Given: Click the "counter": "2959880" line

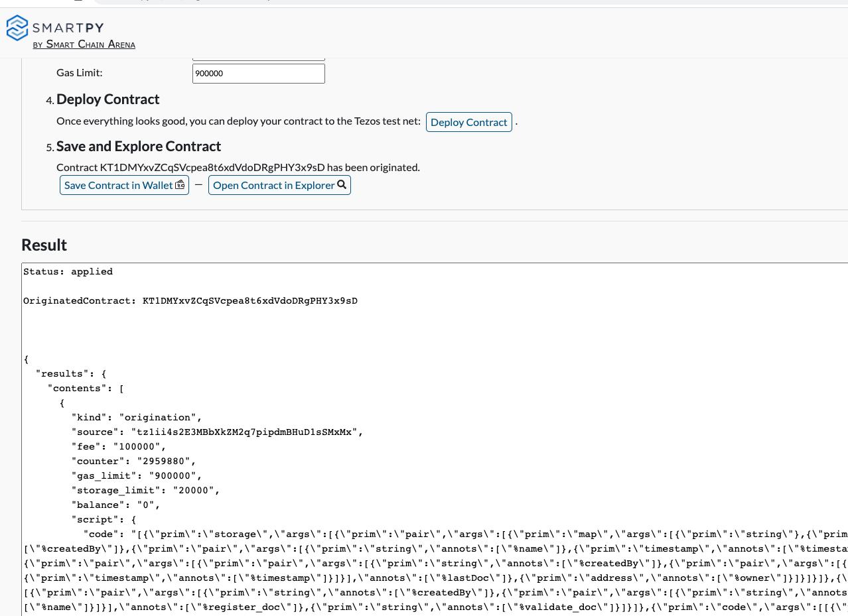Looking at the screenshot, I should pyautogui.click(x=134, y=462).
